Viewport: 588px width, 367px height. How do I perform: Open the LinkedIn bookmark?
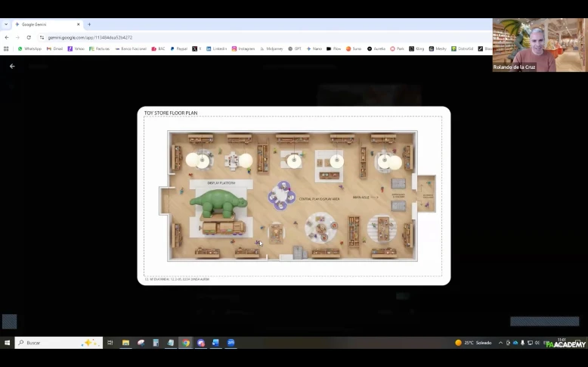tap(216, 48)
